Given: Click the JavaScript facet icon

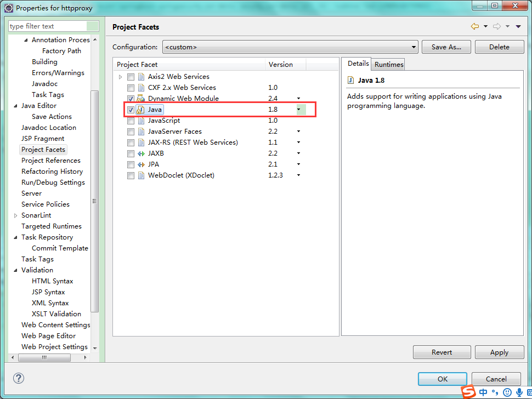Looking at the screenshot, I should 141,121.
